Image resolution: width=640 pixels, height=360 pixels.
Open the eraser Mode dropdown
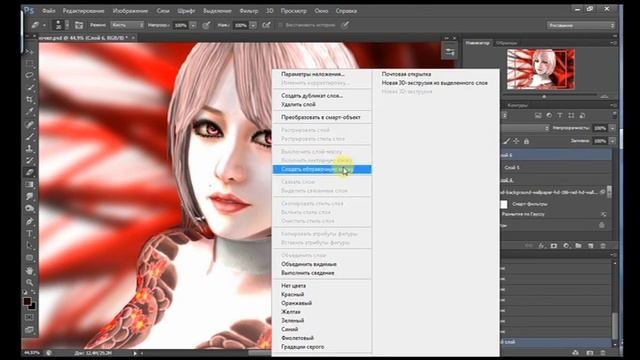tap(127, 25)
